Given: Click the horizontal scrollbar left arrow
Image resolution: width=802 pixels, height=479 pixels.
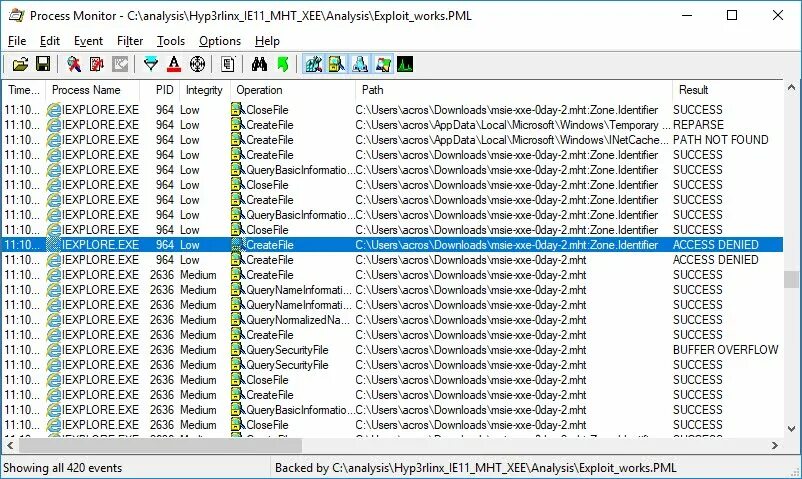Looking at the screenshot, I should coord(10,445).
